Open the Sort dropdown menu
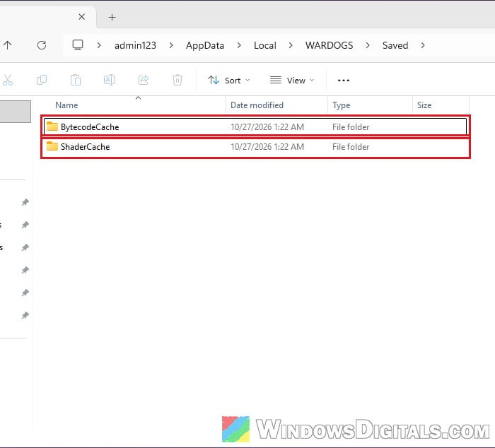The height and width of the screenshot is (448, 495). tap(229, 81)
